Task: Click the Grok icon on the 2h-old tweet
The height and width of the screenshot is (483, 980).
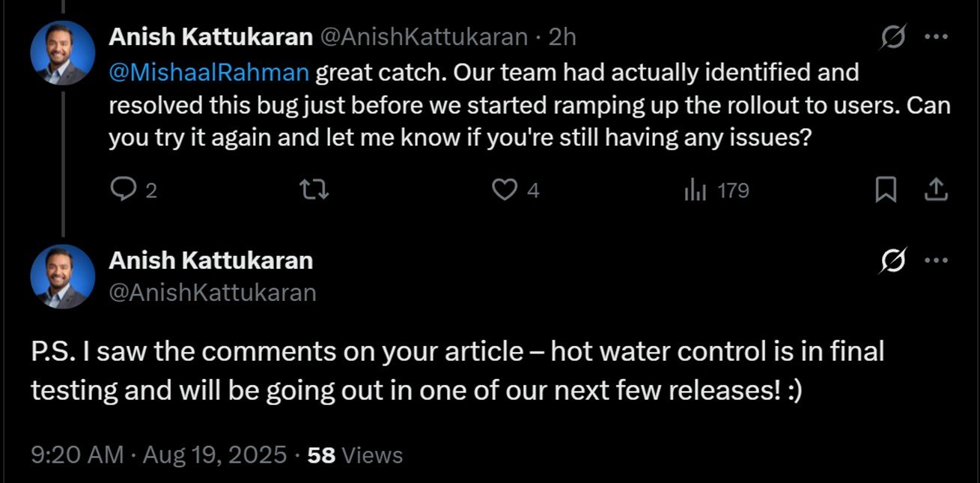Action: point(894,37)
